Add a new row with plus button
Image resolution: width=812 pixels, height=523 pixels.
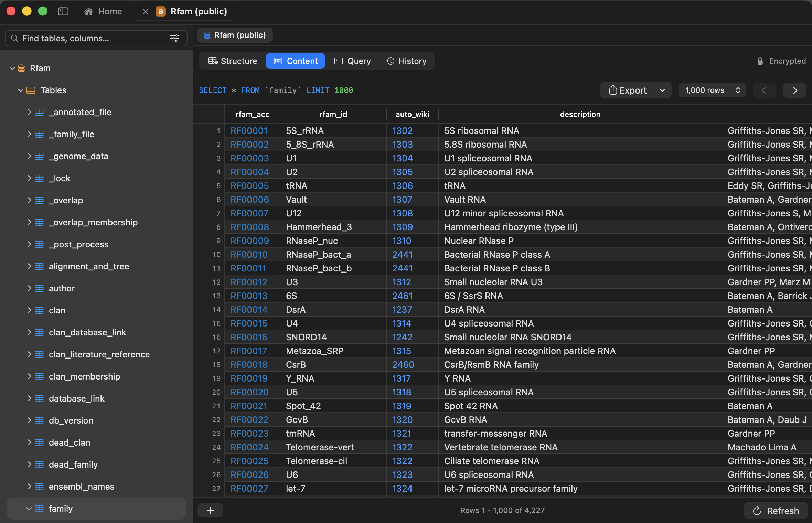click(x=210, y=510)
